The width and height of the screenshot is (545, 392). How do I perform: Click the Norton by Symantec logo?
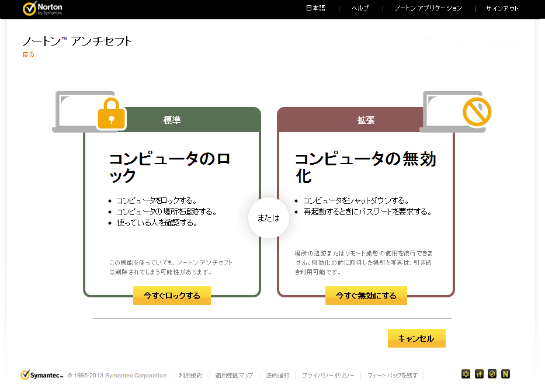(x=43, y=9)
